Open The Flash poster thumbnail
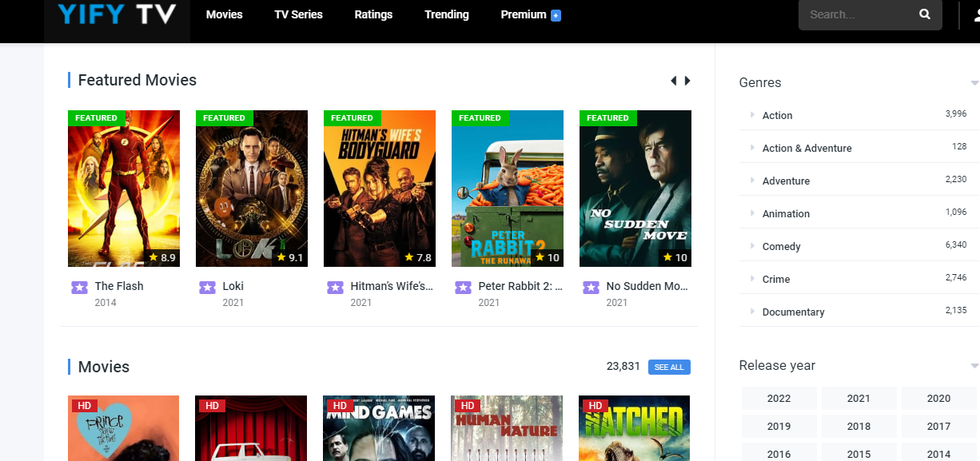This screenshot has width=980, height=461. coord(124,189)
